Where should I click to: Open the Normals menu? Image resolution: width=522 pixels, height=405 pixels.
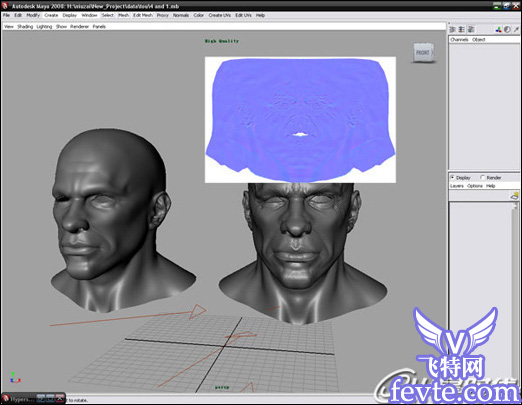181,15
